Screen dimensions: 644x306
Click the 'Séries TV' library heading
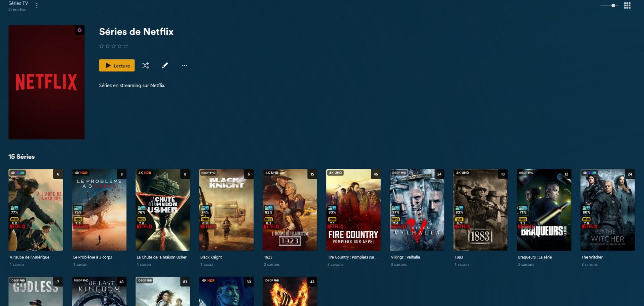coord(18,3)
